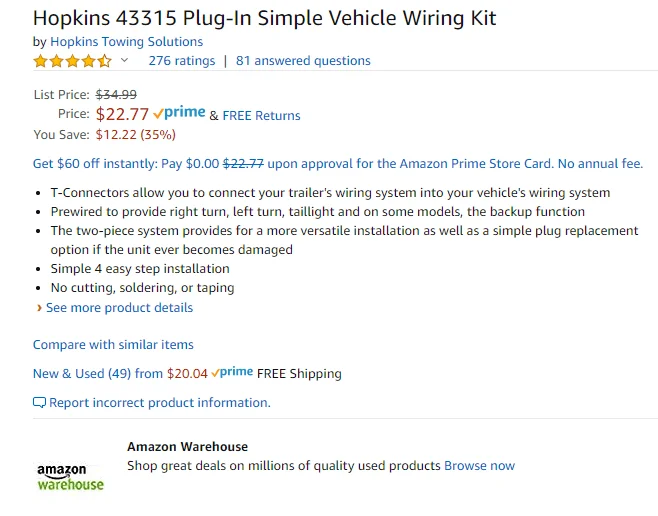Click the product title Hopkins 43315
This screenshot has height=516, width=658.
coord(264,18)
